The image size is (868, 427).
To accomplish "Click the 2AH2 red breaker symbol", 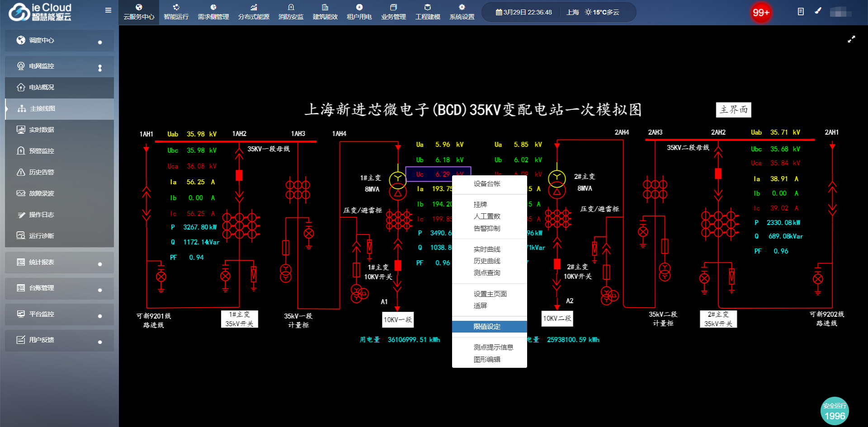I will tap(718, 174).
